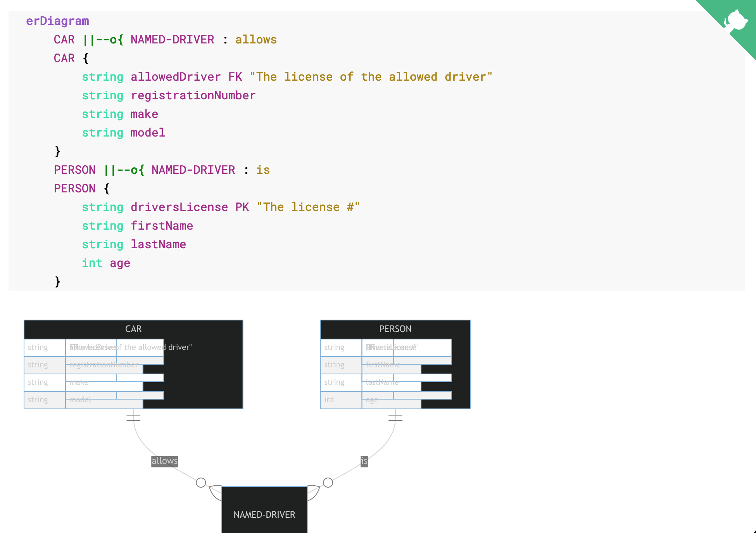Select the CAR entity header in the diagram
The width and height of the screenshot is (756, 533).
(133, 329)
